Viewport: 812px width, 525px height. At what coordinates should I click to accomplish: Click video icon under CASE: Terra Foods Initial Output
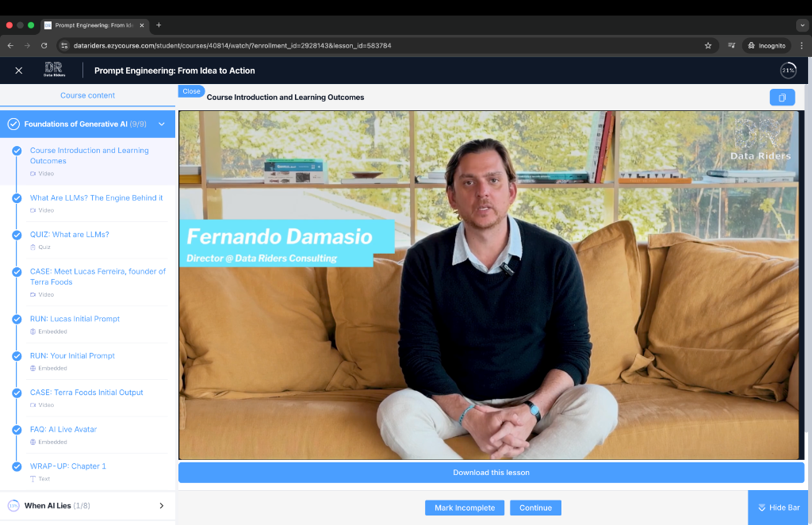33,405
